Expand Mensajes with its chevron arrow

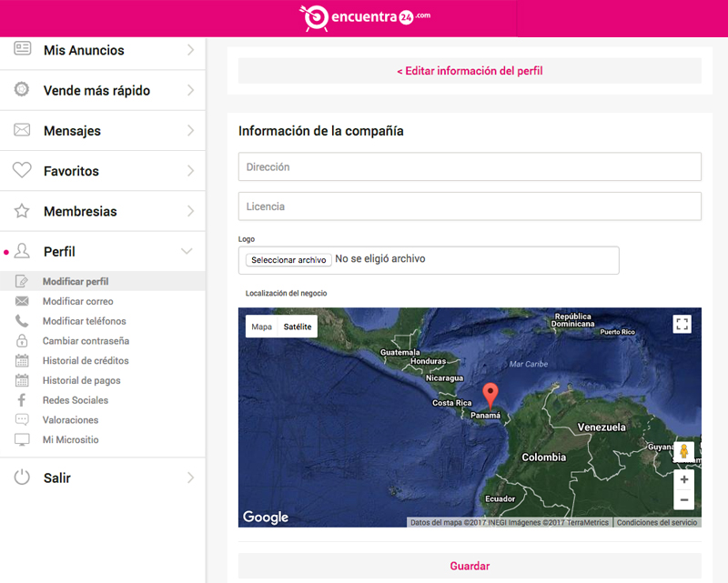point(190,130)
